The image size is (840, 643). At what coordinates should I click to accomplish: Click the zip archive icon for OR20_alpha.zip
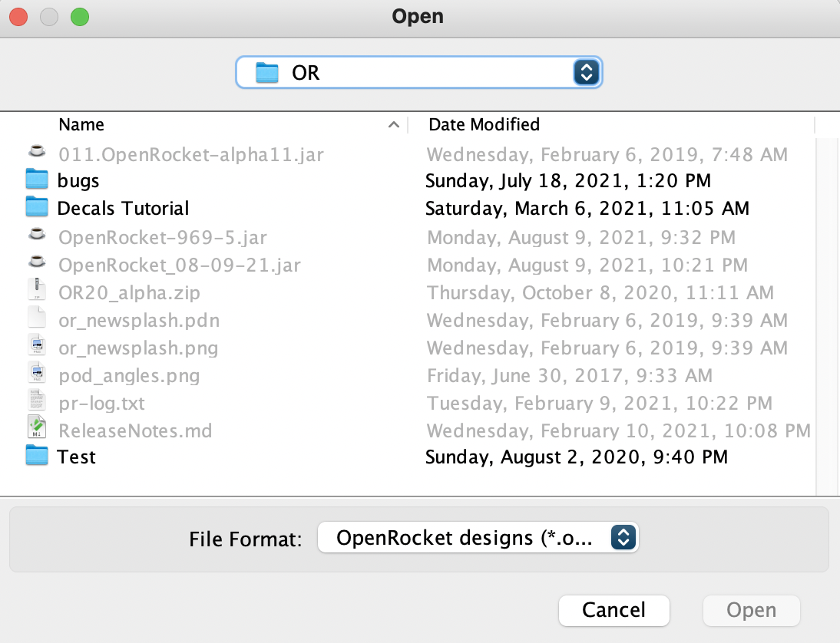pos(37,292)
